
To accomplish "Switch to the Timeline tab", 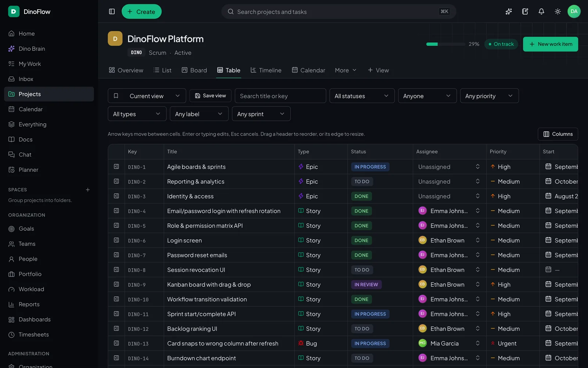I will (x=266, y=70).
